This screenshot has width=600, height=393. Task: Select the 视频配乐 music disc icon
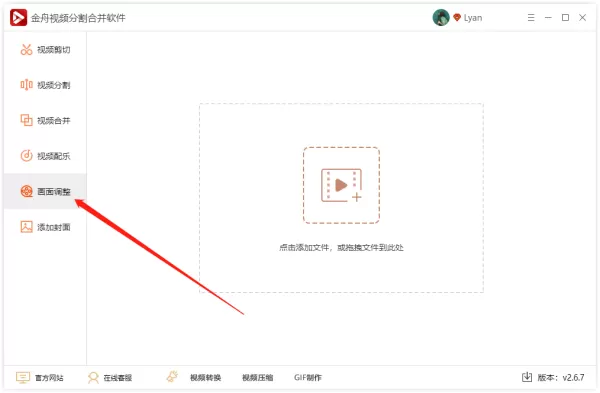tap(26, 156)
